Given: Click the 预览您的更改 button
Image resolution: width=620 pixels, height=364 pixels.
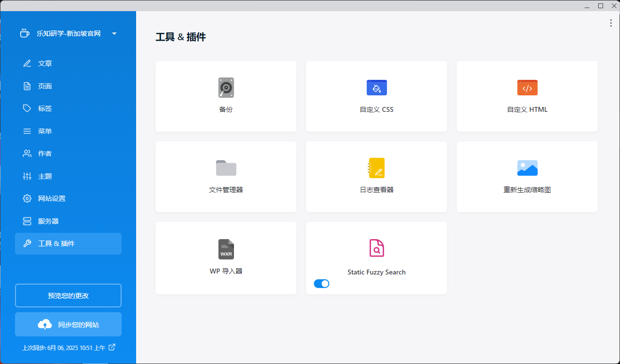Looking at the screenshot, I should (x=68, y=296).
